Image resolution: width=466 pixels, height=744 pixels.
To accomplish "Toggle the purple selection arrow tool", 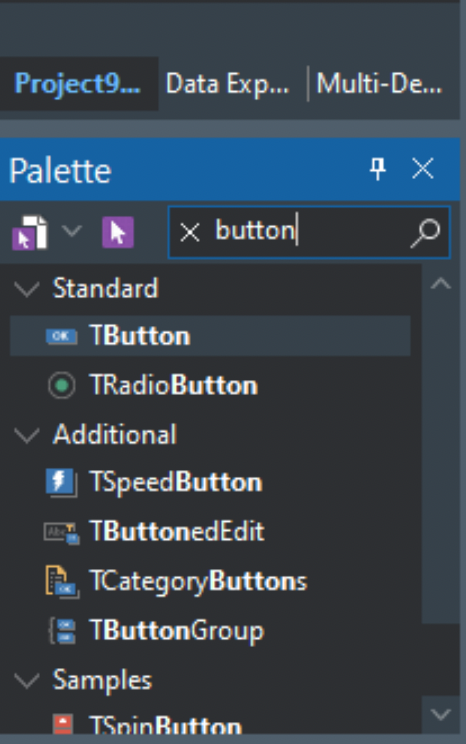I will click(118, 232).
